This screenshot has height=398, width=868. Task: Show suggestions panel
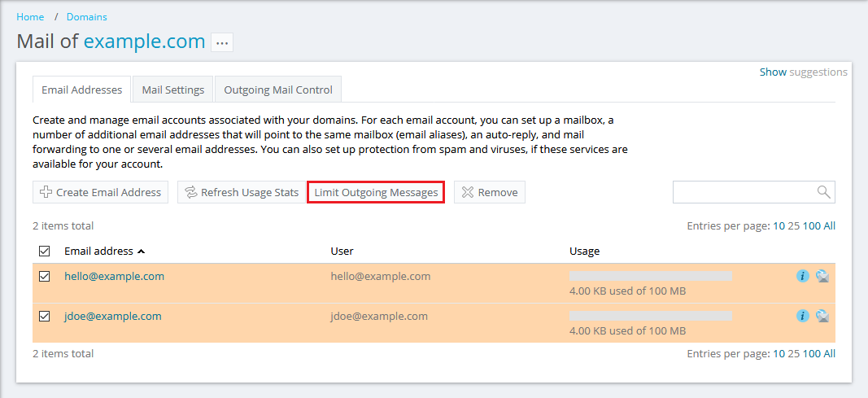(773, 72)
